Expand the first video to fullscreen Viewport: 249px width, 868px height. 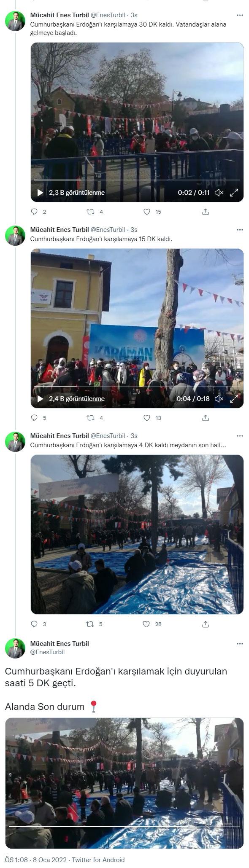click(234, 193)
